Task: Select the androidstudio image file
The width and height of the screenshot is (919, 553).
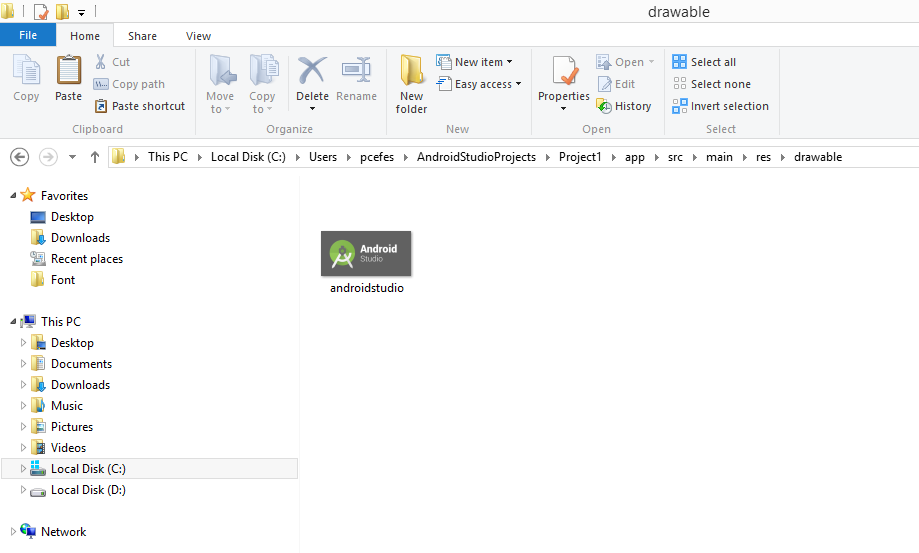Action: tap(366, 262)
